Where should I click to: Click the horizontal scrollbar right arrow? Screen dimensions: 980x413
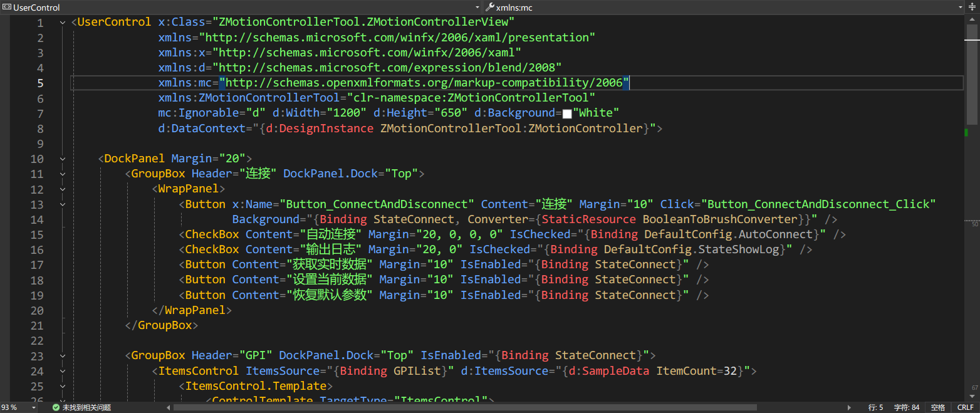(850, 407)
